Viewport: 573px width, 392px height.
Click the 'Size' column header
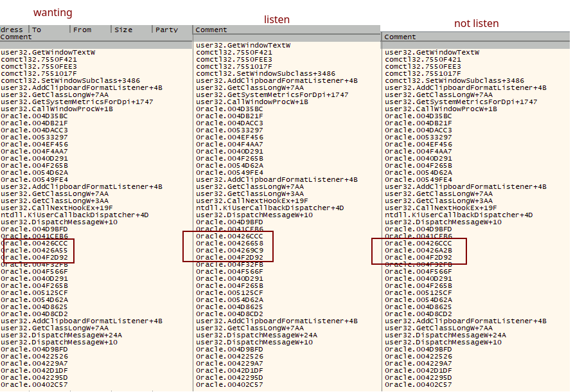click(x=123, y=30)
